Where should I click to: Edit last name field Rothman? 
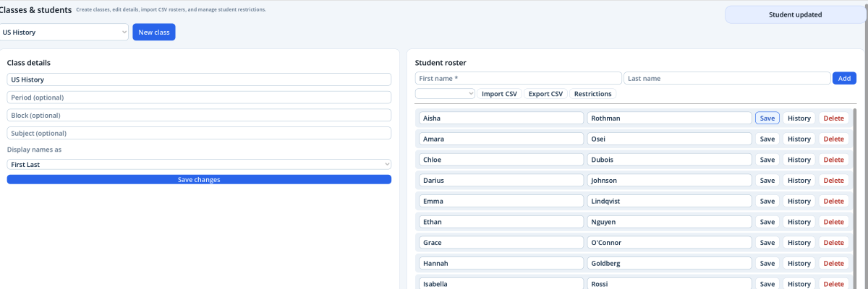tap(669, 118)
